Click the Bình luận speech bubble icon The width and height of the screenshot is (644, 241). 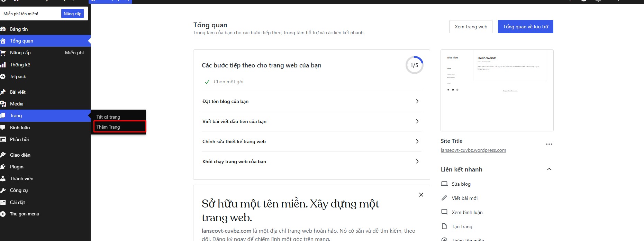coord(3,128)
